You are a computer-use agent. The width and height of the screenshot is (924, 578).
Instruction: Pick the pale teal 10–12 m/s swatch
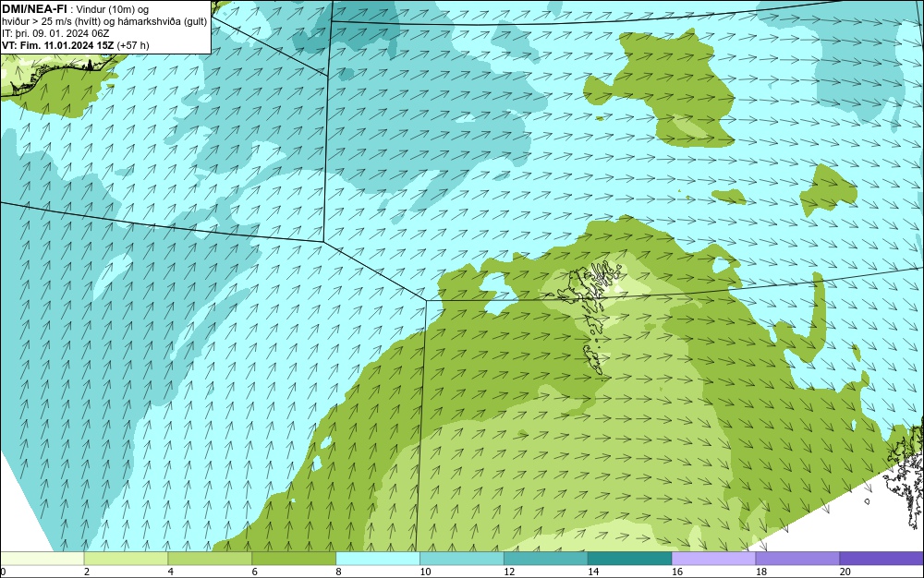(461, 558)
